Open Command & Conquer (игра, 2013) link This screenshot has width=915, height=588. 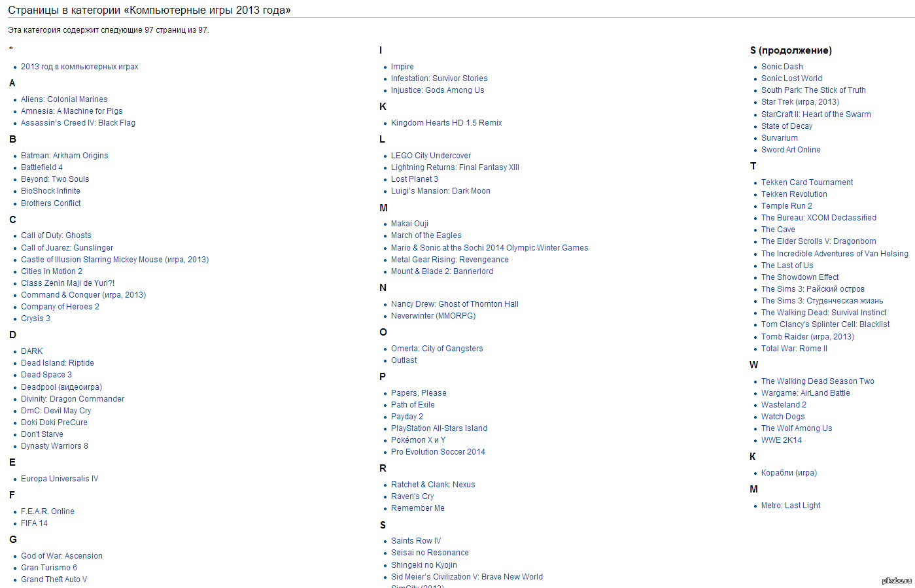[83, 295]
